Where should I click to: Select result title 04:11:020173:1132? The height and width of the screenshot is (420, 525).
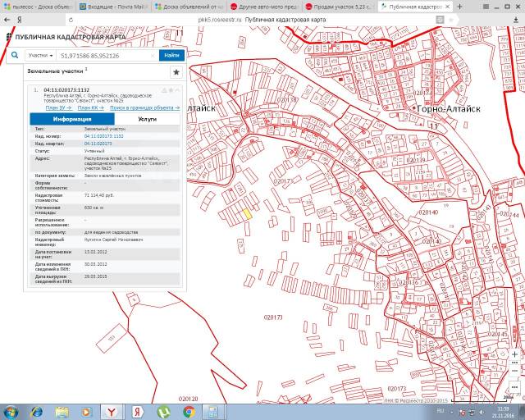click(x=66, y=89)
